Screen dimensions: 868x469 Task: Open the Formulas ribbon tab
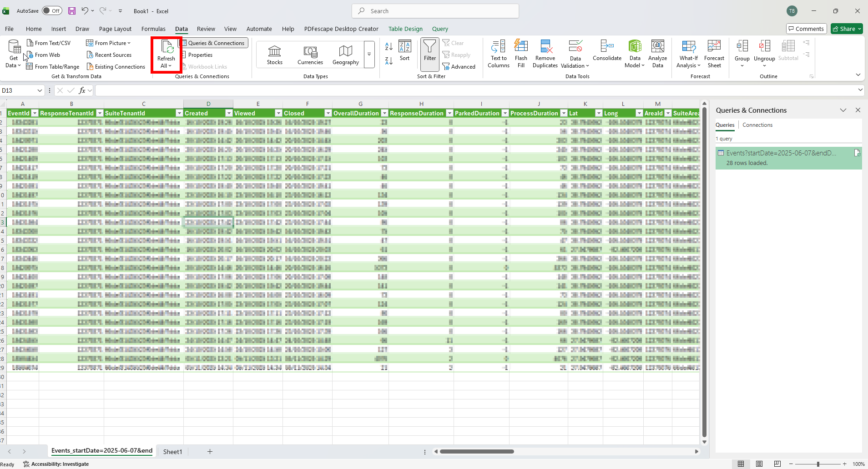[x=153, y=29]
